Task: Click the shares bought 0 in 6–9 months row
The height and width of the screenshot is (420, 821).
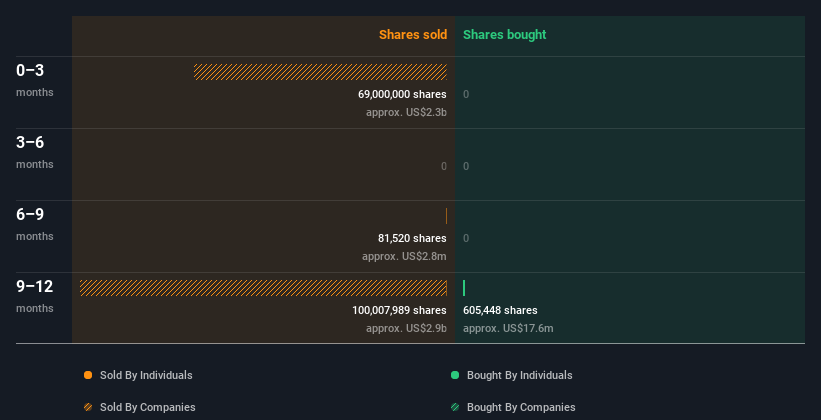Action: (x=466, y=238)
